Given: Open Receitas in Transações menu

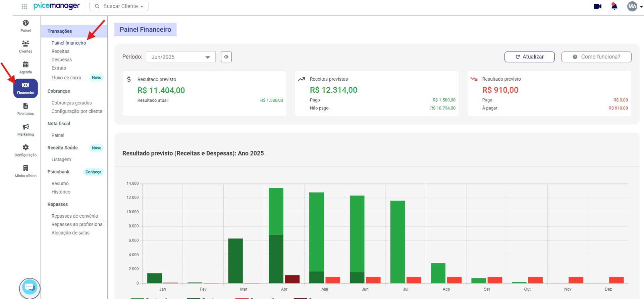Looking at the screenshot, I should pyautogui.click(x=60, y=51).
